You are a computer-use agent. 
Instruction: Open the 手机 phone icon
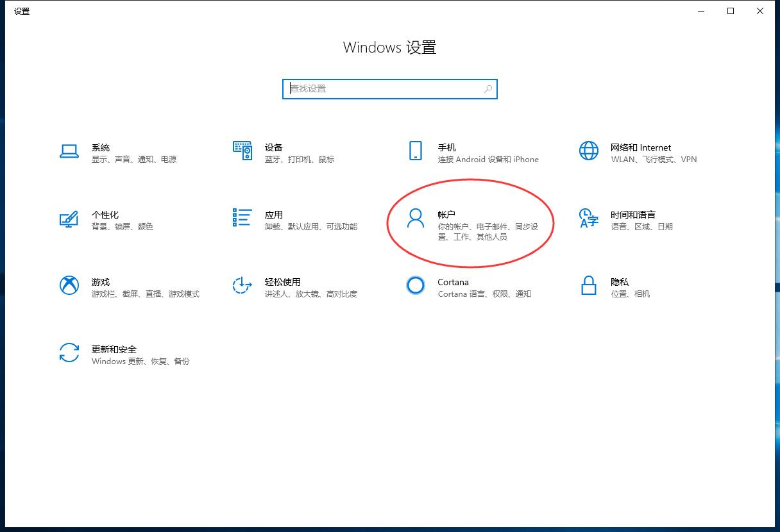416,151
